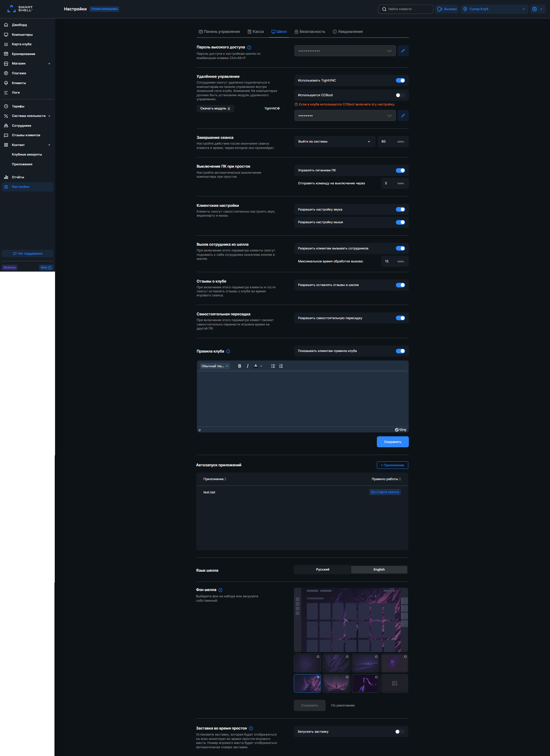Disable the Использовать TightVNC toggle
The width and height of the screenshot is (550, 756).
tap(400, 80)
